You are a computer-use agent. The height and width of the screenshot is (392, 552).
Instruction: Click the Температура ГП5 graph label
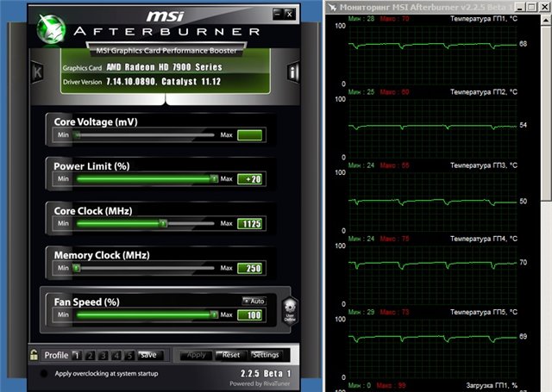(484, 312)
